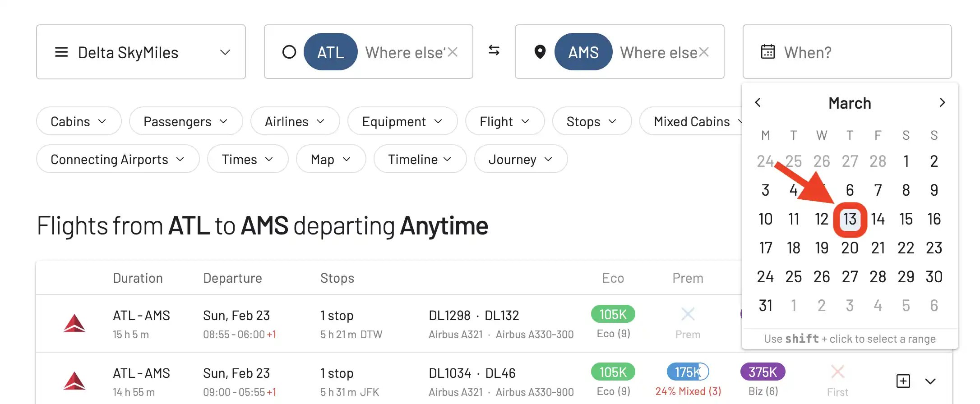
Task: Open the Flight filter dropdown
Action: [x=504, y=121]
